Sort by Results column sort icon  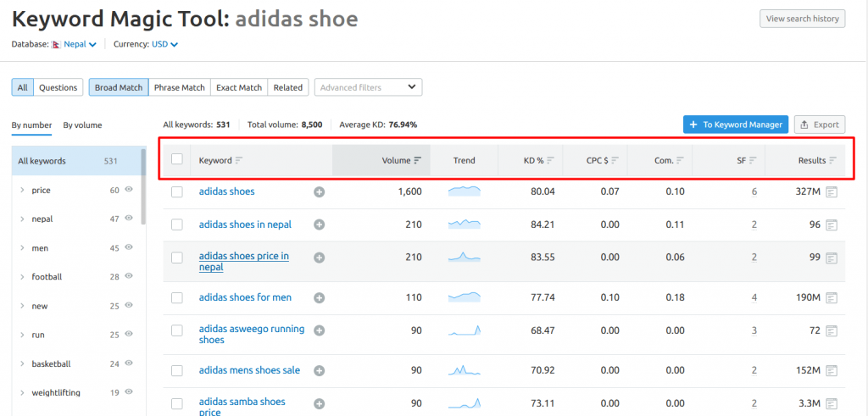tap(833, 160)
